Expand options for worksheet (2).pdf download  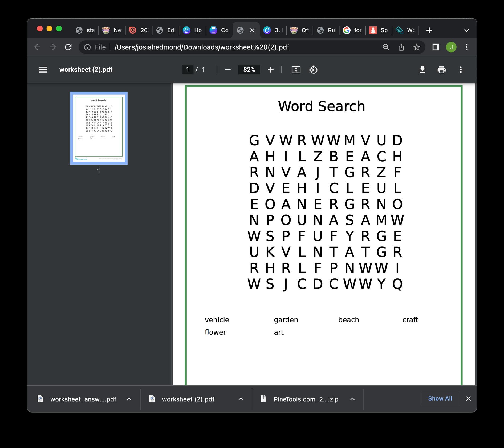[241, 399]
